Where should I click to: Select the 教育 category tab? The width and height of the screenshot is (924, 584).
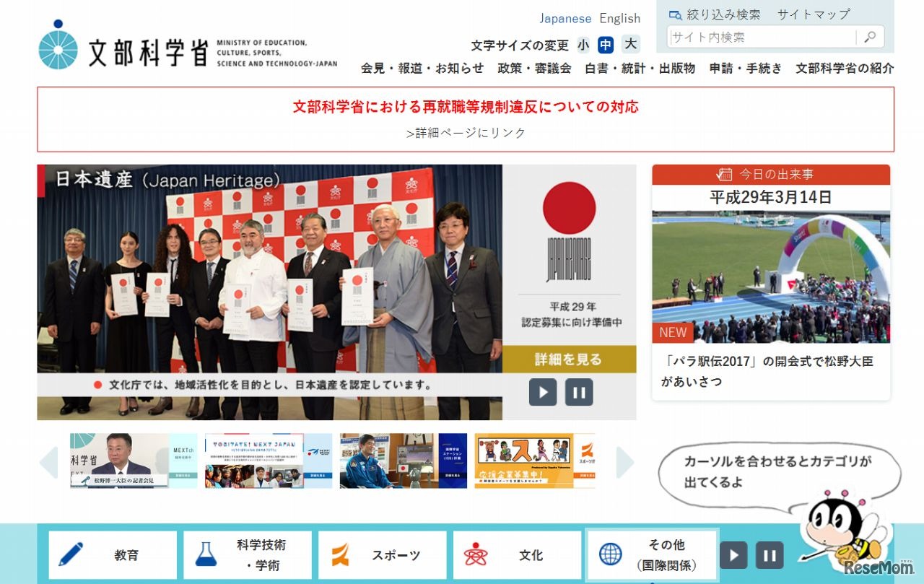(113, 555)
